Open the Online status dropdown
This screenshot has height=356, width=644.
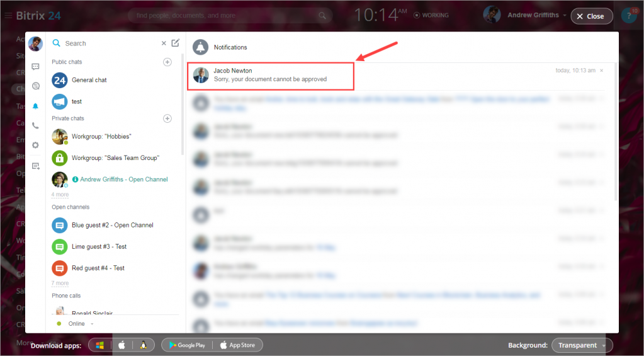pyautogui.click(x=76, y=324)
